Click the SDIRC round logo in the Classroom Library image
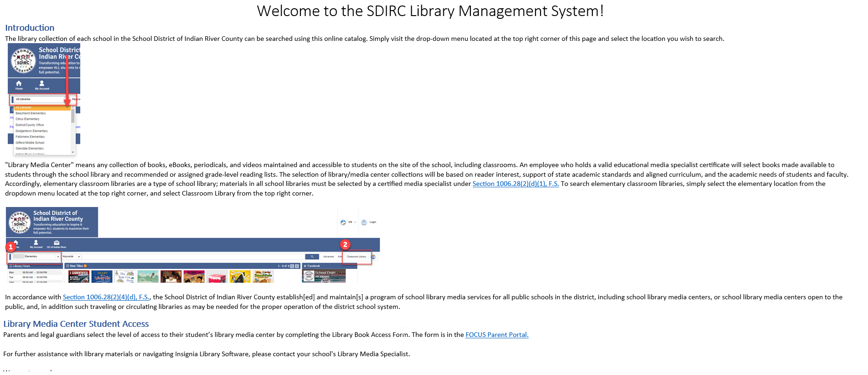This screenshot has height=375, width=868. 20,222
